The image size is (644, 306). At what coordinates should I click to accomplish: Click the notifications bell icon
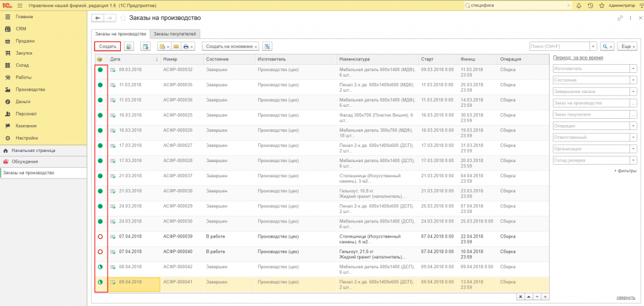coord(579,6)
